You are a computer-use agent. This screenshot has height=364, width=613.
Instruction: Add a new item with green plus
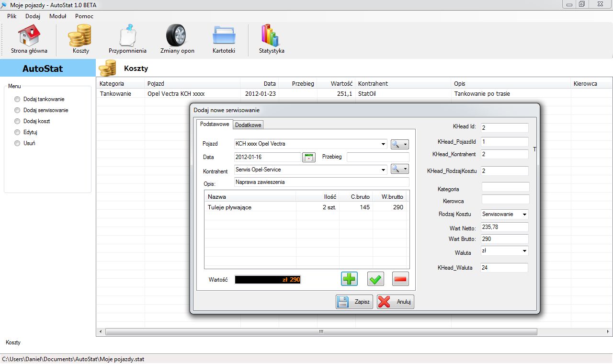350,279
